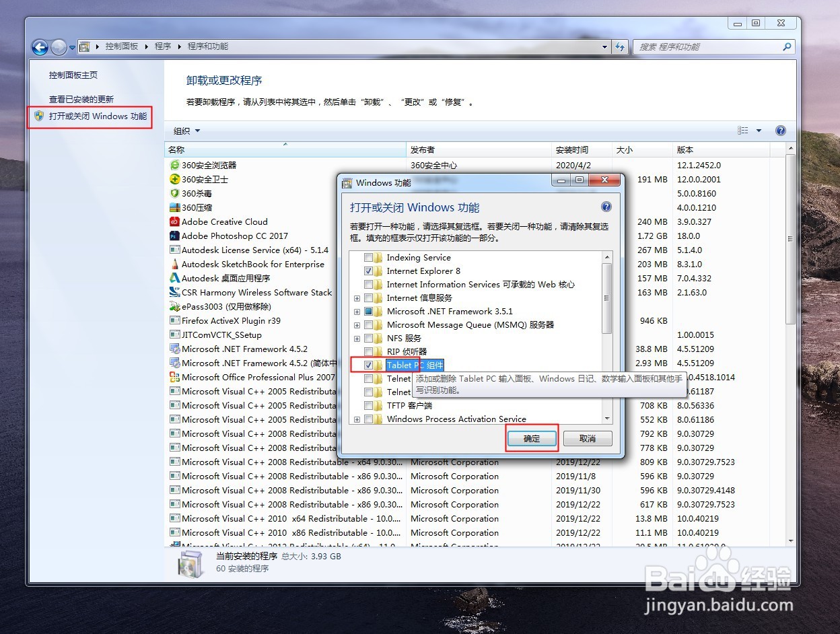Select the TFTP 客户端 list item
This screenshot has width=840, height=634.
coord(409,405)
